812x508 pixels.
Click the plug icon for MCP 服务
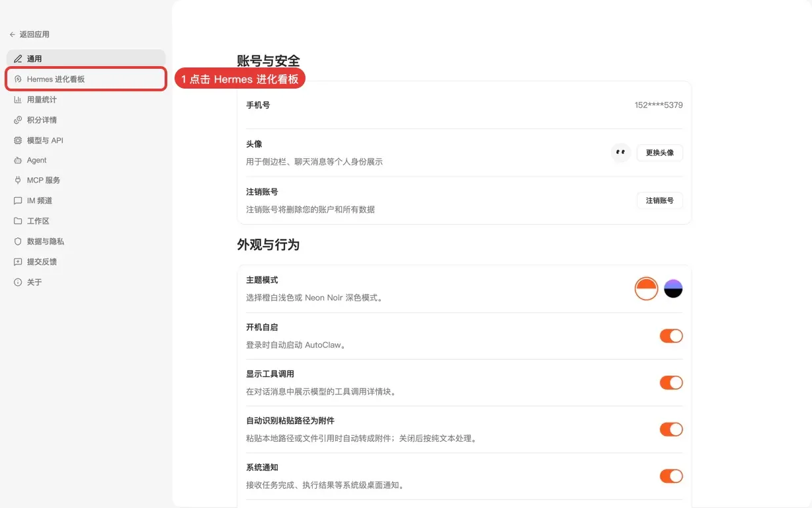[18, 180]
